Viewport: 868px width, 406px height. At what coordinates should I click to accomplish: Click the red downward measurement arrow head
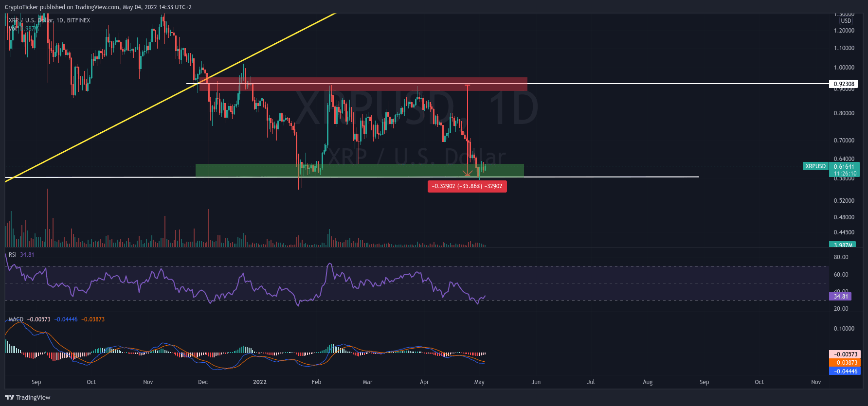(x=468, y=173)
